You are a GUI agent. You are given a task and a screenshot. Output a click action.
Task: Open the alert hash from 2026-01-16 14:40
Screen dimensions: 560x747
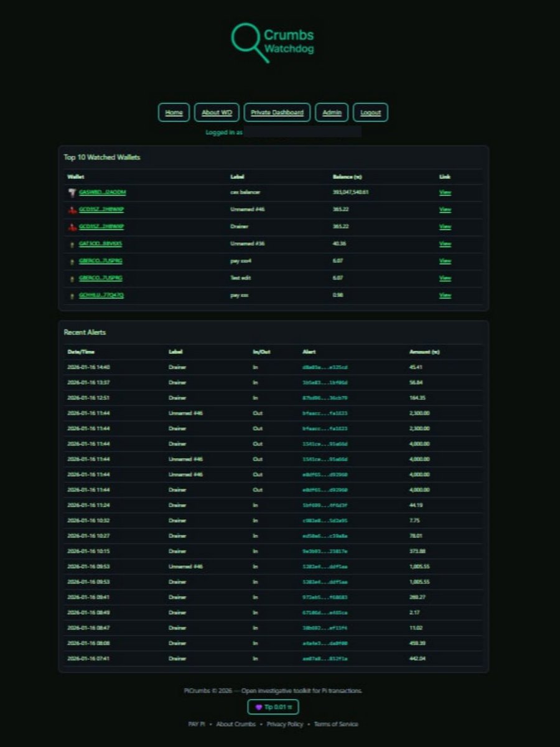click(325, 367)
